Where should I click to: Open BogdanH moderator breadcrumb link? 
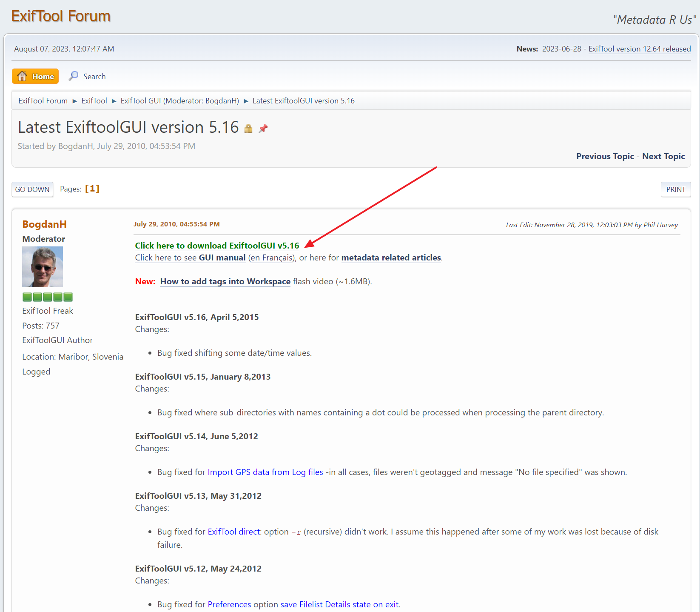click(x=221, y=101)
